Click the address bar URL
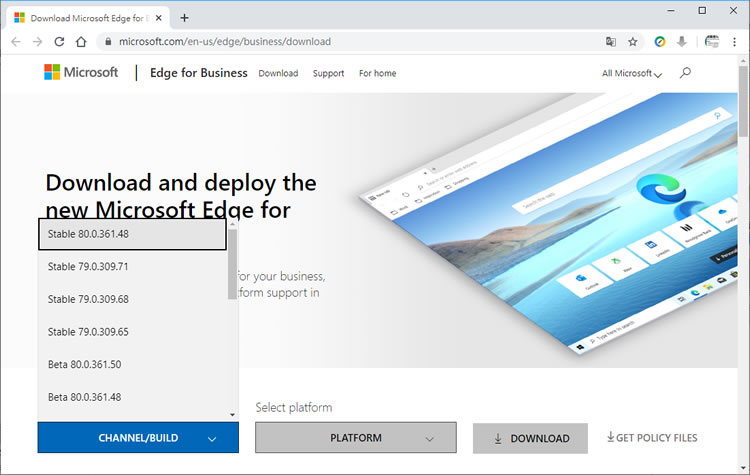 pos(225,42)
